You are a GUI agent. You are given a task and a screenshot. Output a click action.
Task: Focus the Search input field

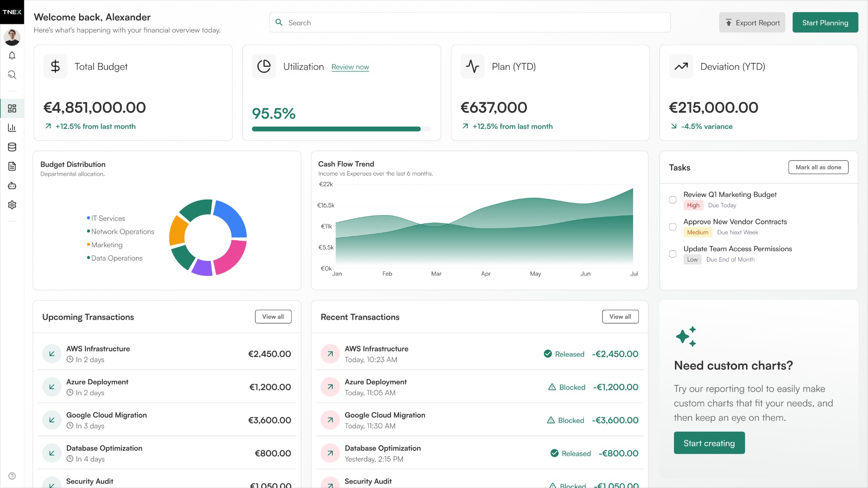click(470, 23)
